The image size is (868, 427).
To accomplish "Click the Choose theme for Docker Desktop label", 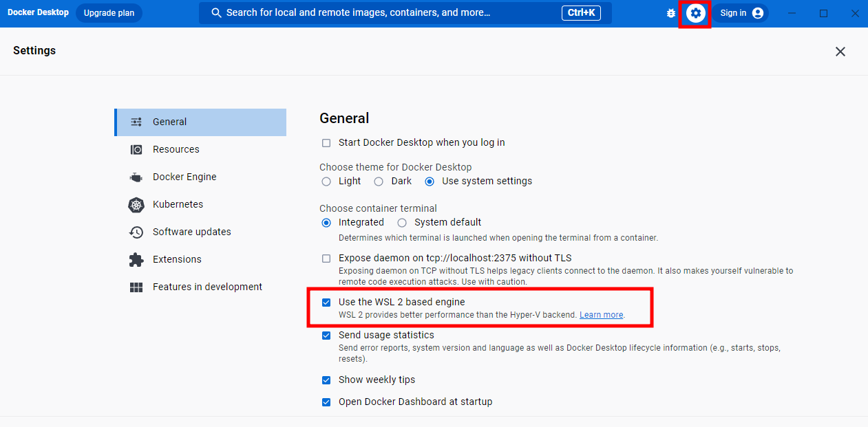I will [396, 167].
